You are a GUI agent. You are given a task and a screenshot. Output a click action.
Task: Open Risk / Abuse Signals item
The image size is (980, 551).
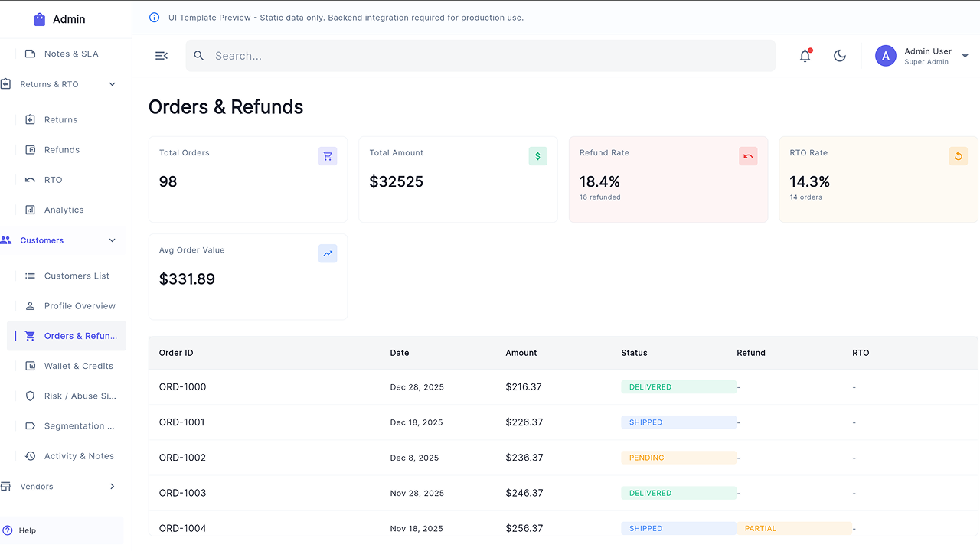tap(67, 396)
